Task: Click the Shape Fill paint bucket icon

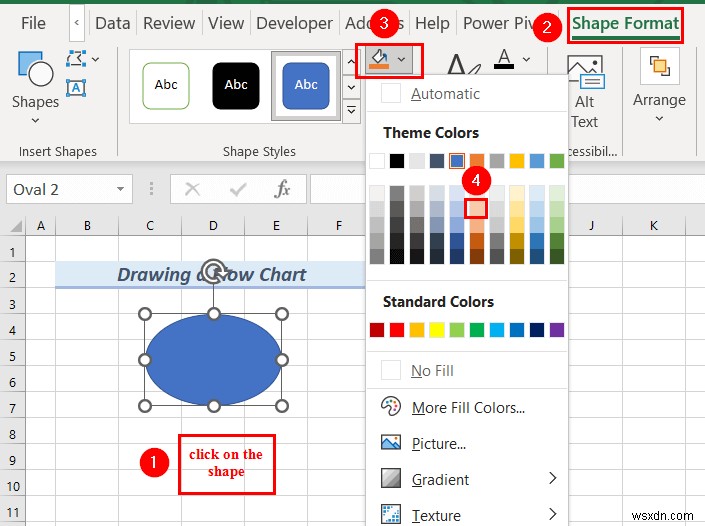Action: click(x=379, y=59)
